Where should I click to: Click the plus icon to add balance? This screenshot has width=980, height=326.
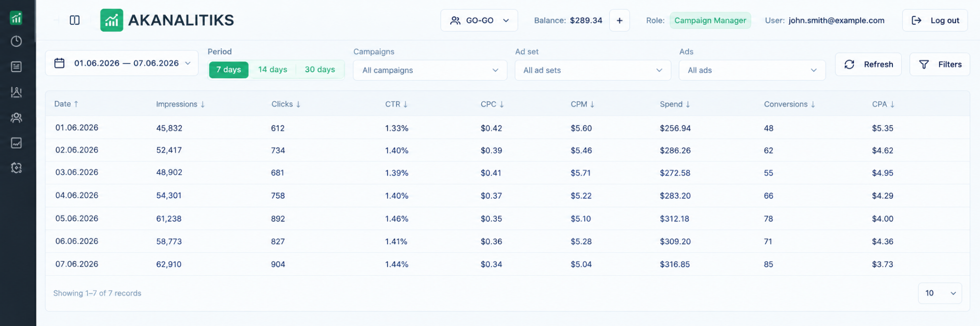point(620,21)
